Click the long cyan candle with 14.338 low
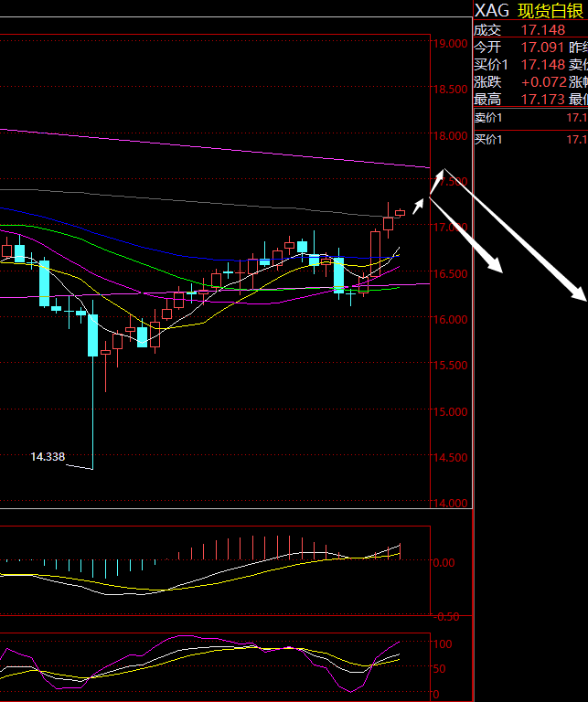The width and height of the screenshot is (588, 702). (x=92, y=385)
